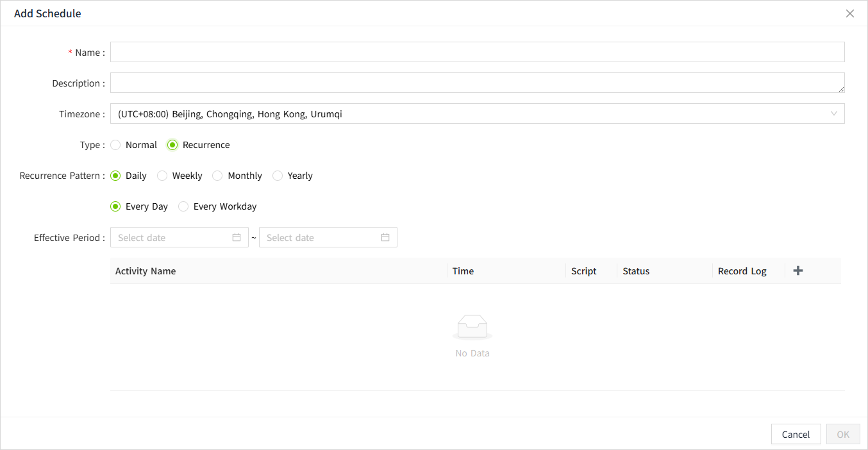This screenshot has height=450, width=868.
Task: Click the plus icon to add activity
Action: (x=798, y=271)
